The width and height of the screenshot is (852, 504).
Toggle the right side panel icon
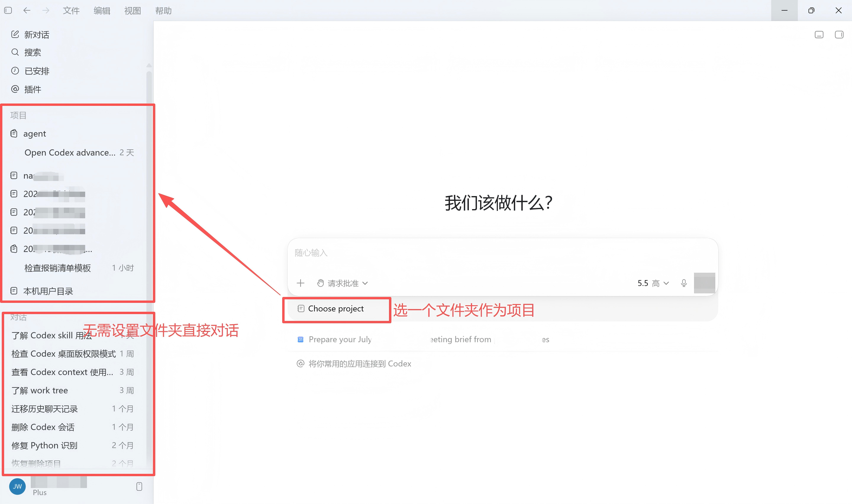tap(839, 35)
